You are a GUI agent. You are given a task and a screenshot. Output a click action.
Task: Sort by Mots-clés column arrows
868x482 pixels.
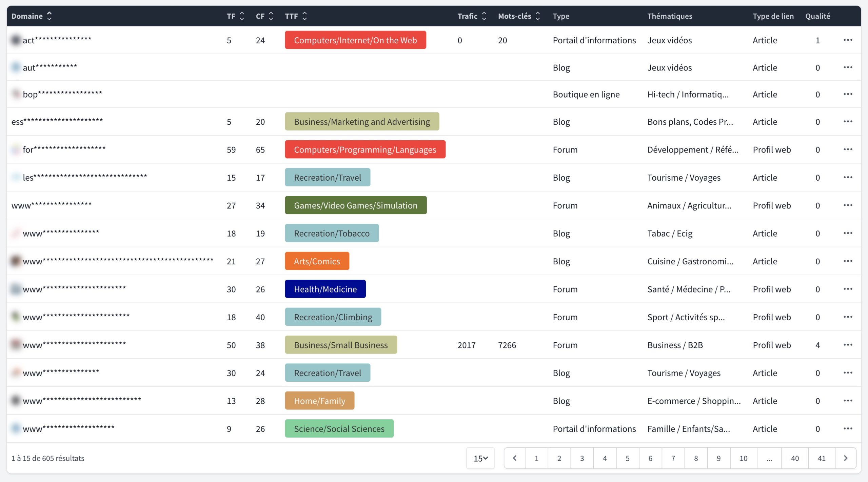pos(537,16)
